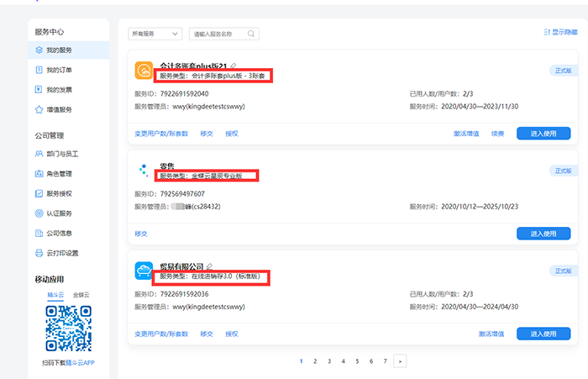588x379 pixels.
Task: Go to page 7 in pagination
Action: coord(385,361)
